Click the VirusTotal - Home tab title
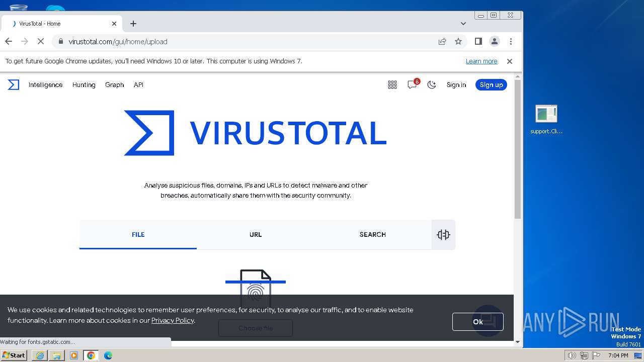Screen dimensions: 644x362 coord(40,24)
